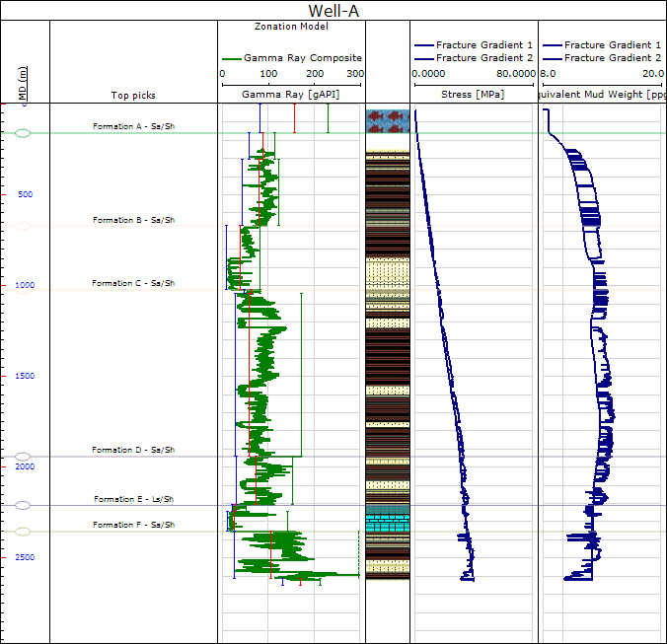Click the green Gamma Ray Composite legend line
667x644 pixels.
coord(230,58)
